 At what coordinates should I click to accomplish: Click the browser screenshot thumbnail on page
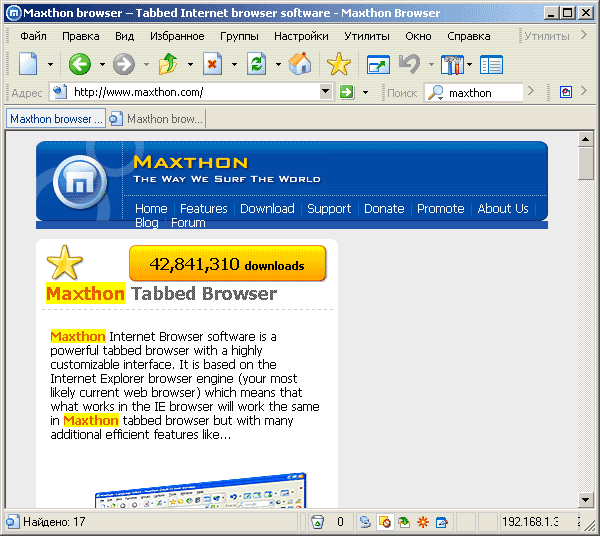click(201, 491)
